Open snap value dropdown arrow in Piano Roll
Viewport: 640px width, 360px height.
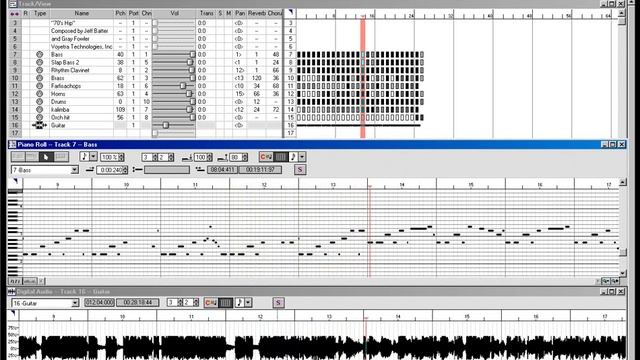tap(302, 157)
